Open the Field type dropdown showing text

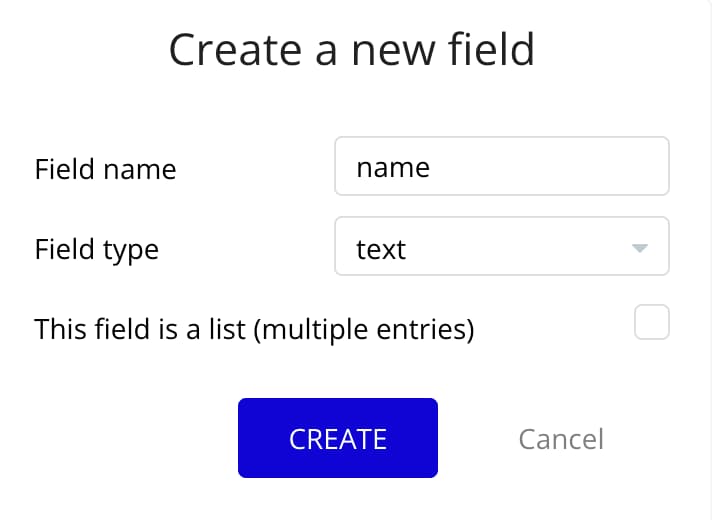pyautogui.click(x=502, y=246)
